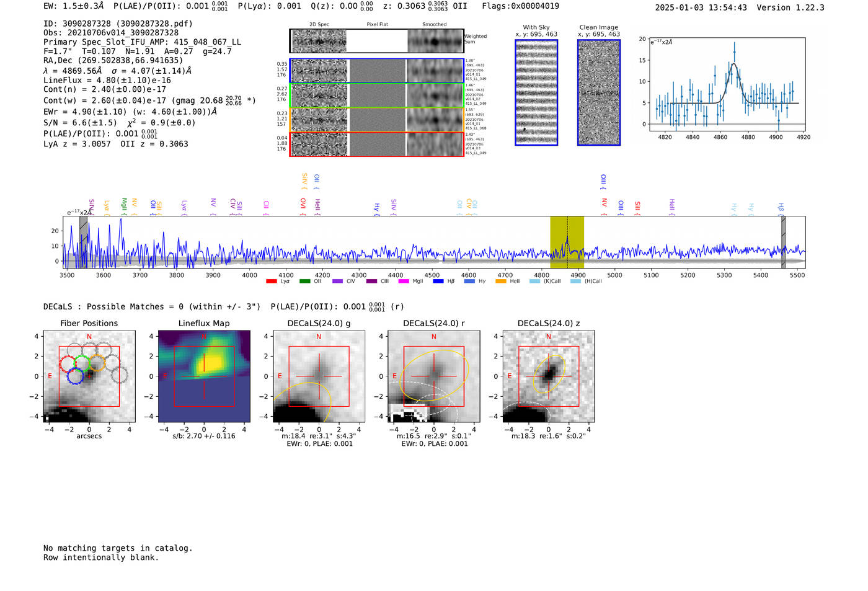
Task: Click the Obs: 20210706v014_3090287328 line
Action: point(111,33)
